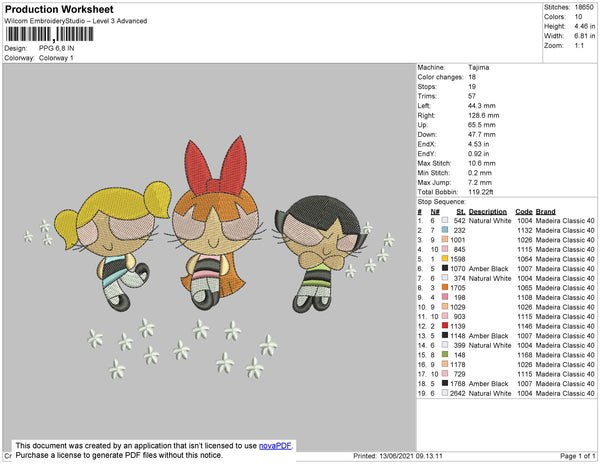Click the Machine value 'Tajima'
This screenshot has height=464, width=600.
point(479,67)
